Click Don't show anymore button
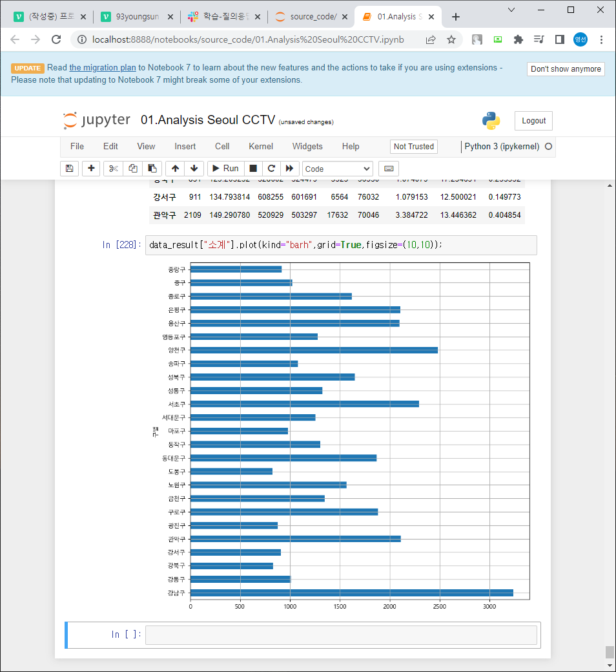Screen dimensions: 616x672 566,69
